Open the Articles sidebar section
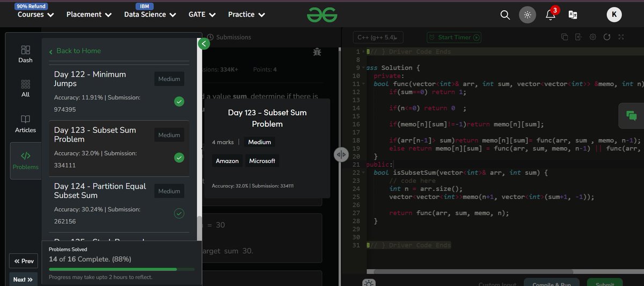The height and width of the screenshot is (286, 644). [25, 124]
